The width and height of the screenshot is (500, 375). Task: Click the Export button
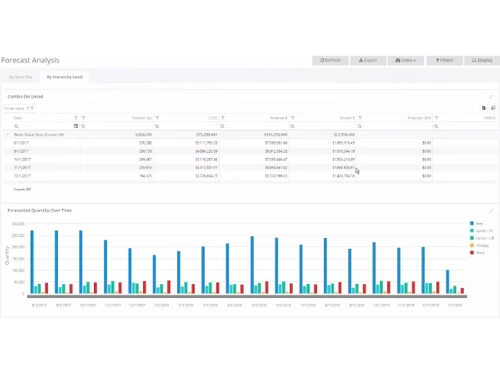368,60
